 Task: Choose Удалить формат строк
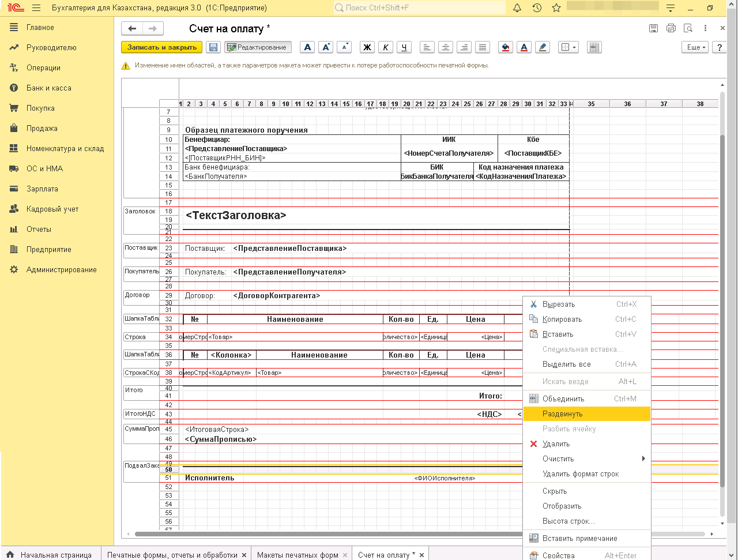coord(587,473)
